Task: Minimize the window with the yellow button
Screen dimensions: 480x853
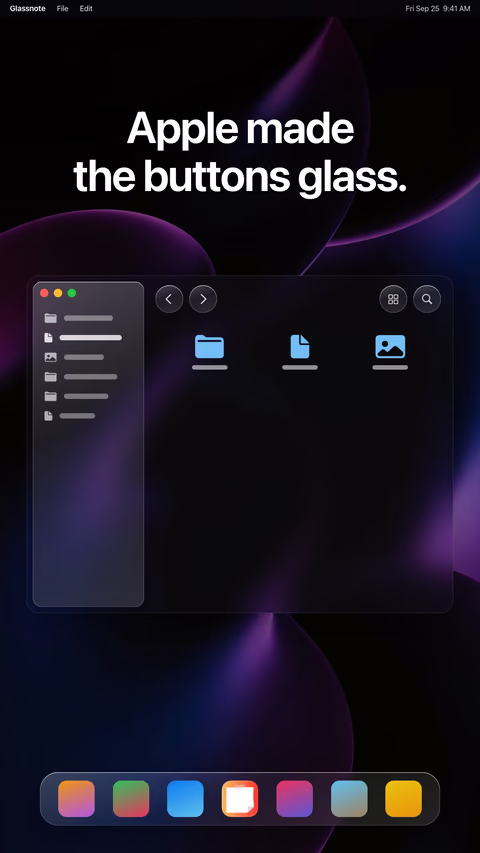Action: (58, 293)
